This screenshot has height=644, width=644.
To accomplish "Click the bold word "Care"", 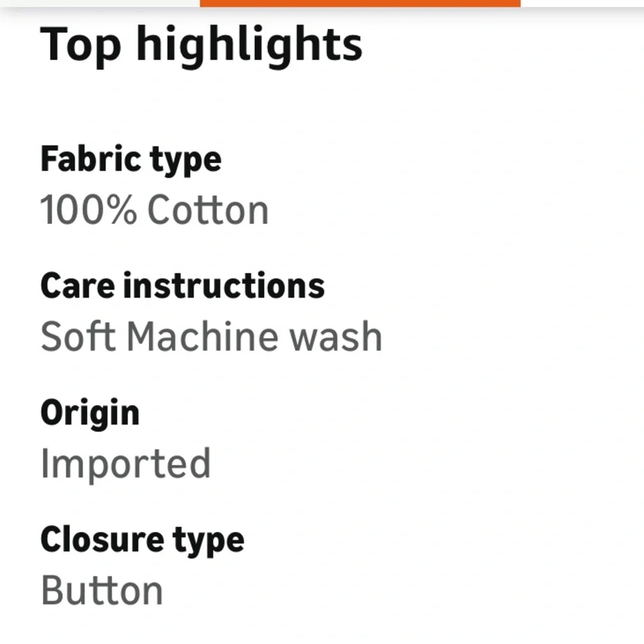I will (77, 285).
